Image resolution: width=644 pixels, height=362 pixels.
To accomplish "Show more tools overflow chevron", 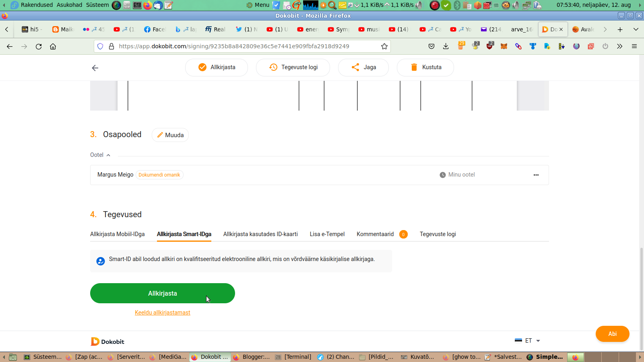I will pos(620,46).
